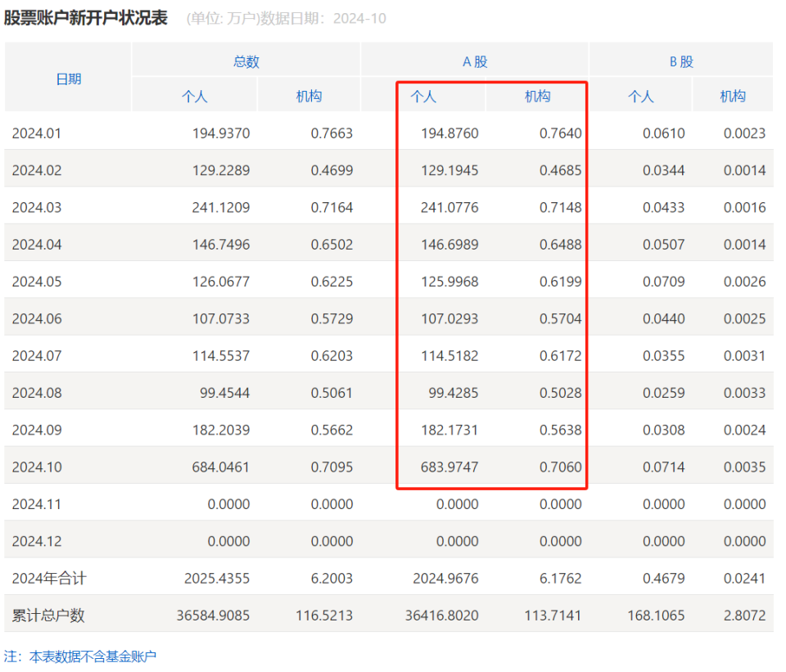
Task: Select the value 182.2039
Action: tap(221, 430)
